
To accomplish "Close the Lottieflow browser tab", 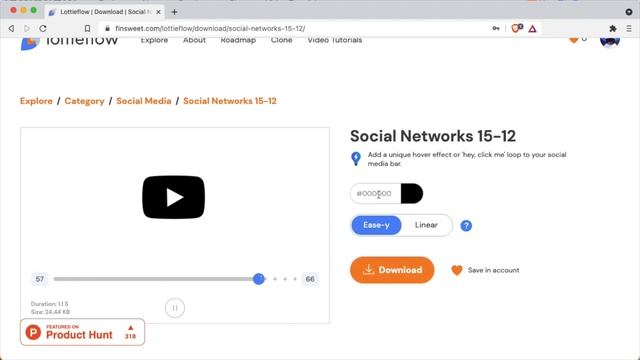I will 158,12.
